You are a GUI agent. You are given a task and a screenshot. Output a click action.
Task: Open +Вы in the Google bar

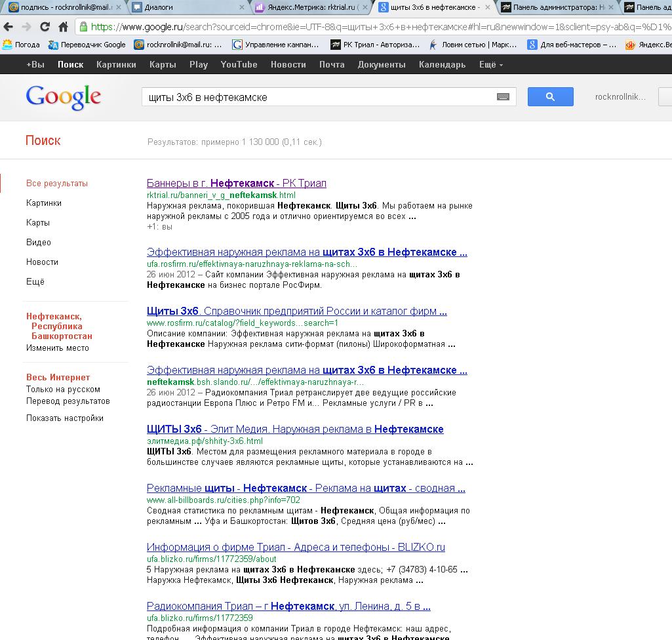click(x=35, y=65)
